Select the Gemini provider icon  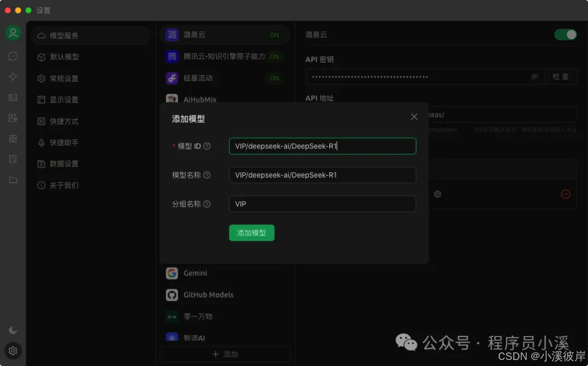(171, 273)
